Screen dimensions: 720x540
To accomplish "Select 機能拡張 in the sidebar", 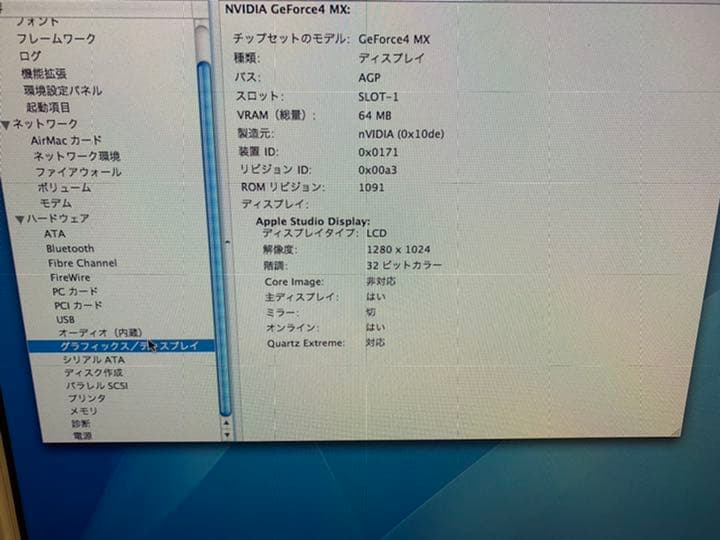I will point(44,73).
